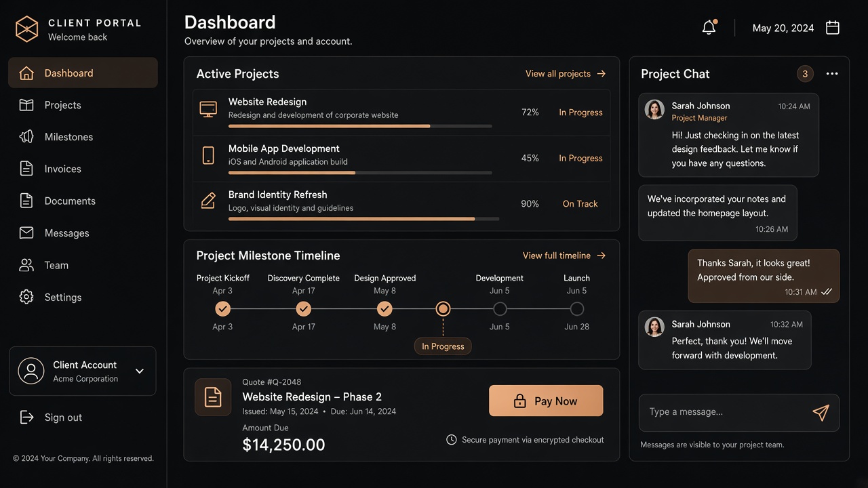Open Projects in the sidebar
Viewport: 868px width, 488px height.
(83, 105)
